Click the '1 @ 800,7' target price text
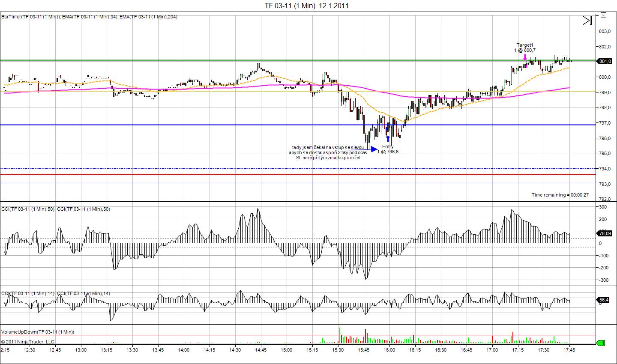The width and height of the screenshot is (617, 364). [525, 50]
